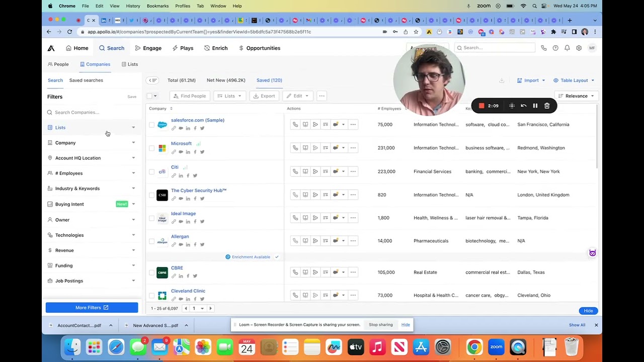Click the link icon under The Cyber Security Hub
Viewport: 644px width, 362px height.
tap(174, 199)
